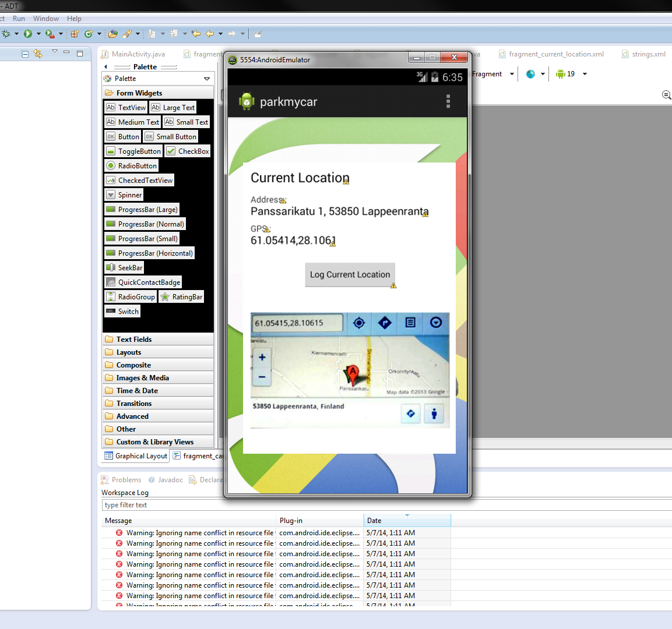Click the New Java Package icon
672x629 pixels.
(x=75, y=34)
